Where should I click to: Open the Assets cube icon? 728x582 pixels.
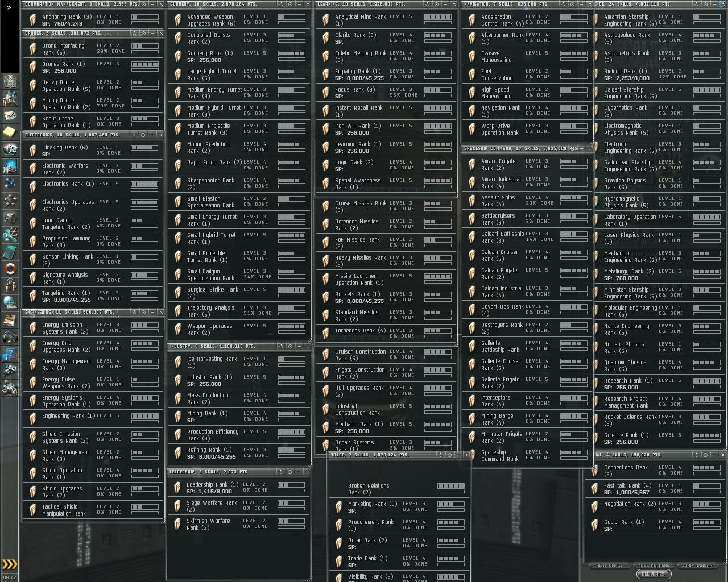coord(10,218)
